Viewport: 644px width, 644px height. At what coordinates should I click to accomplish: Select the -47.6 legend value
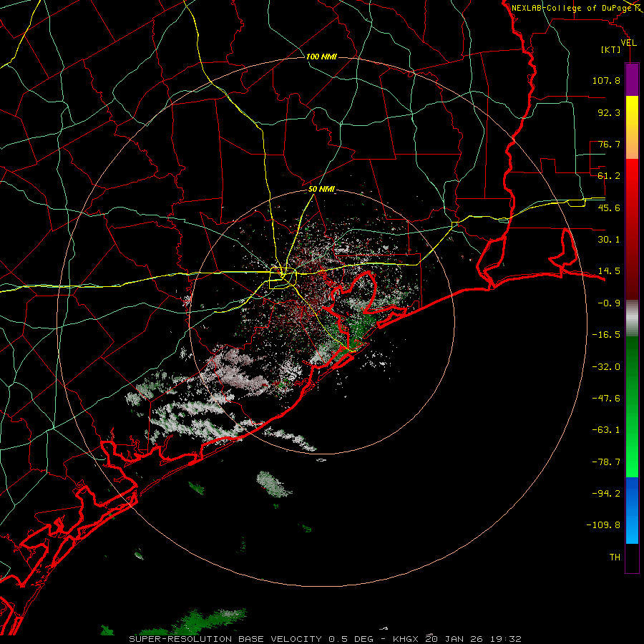pos(606,399)
